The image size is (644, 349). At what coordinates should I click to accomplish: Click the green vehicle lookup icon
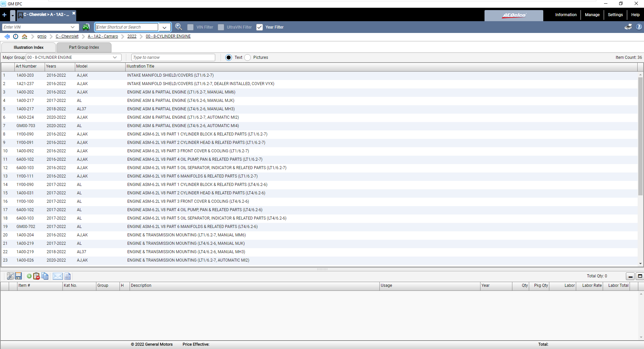[86, 27]
